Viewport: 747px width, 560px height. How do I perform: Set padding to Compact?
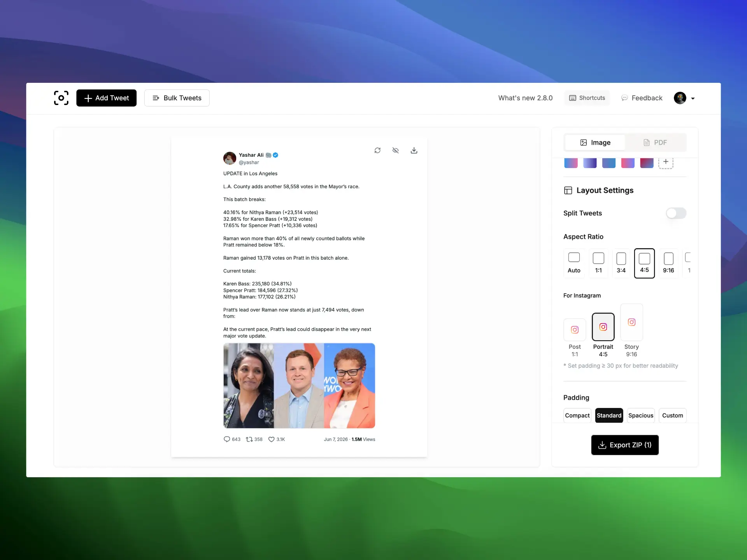(577, 415)
